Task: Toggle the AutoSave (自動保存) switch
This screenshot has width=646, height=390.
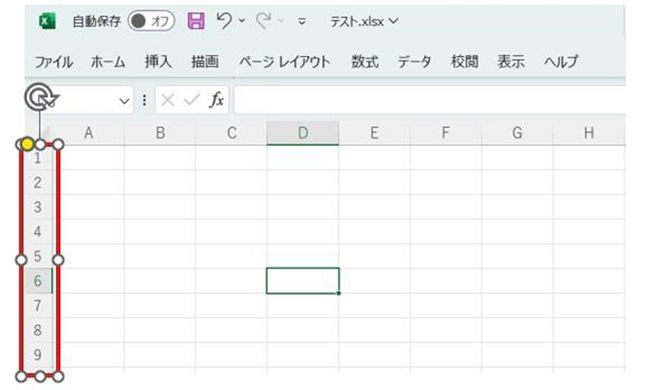Action: coord(151,21)
